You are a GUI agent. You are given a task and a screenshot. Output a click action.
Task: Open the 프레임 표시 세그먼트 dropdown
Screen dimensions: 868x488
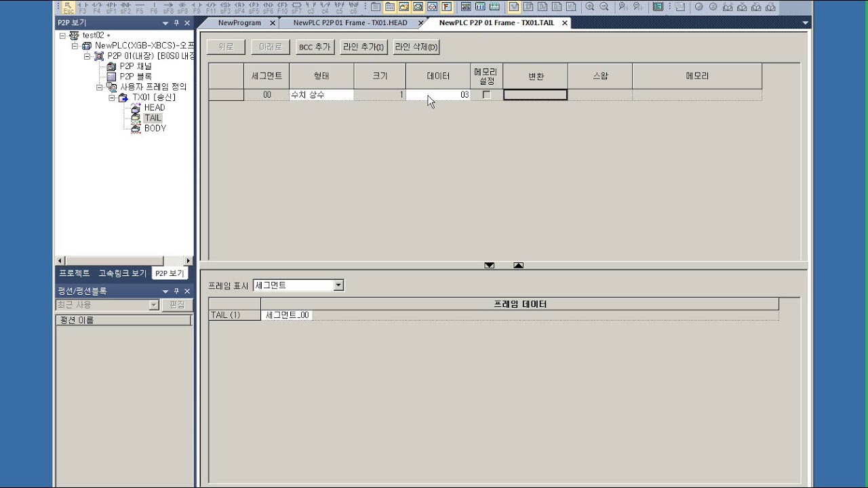click(338, 285)
